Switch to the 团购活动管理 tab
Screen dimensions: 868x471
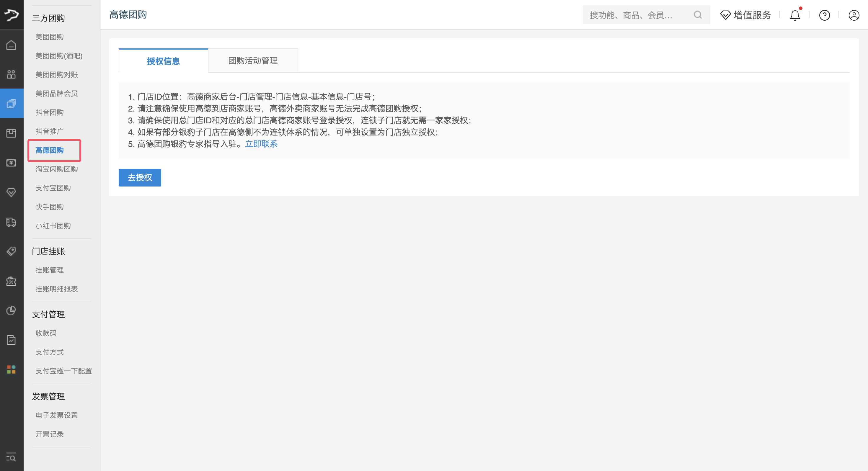pos(253,60)
